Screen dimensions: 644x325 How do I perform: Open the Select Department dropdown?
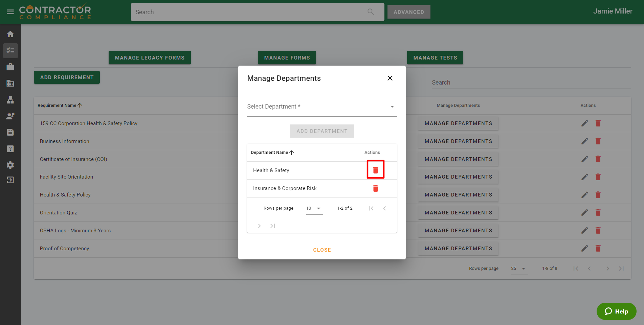tap(321, 107)
